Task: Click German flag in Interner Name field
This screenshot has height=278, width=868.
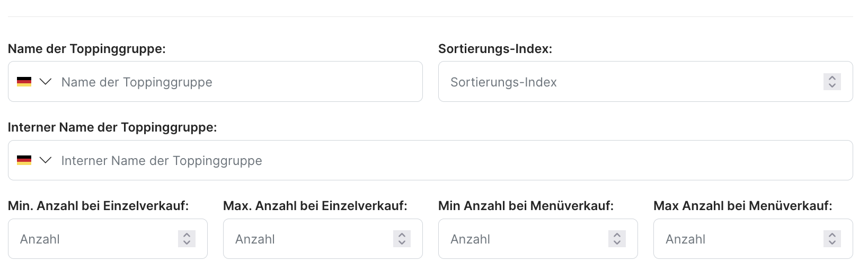Action: pyautogui.click(x=24, y=160)
